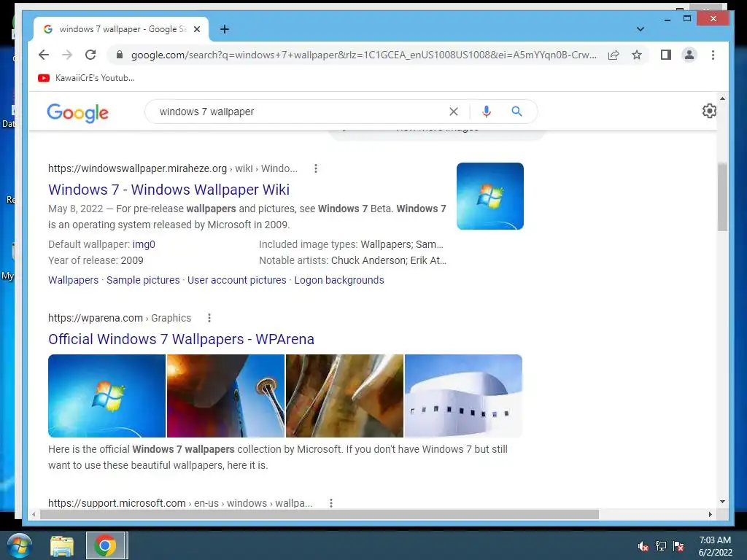Image resolution: width=747 pixels, height=560 pixels.
Task: Open KawaiiCrE's Youtube bookmark
Action: tap(86, 77)
